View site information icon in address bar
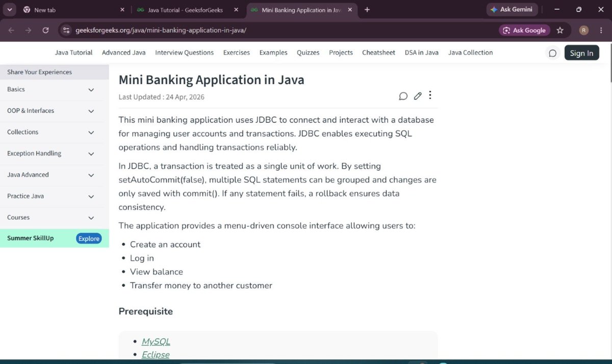This screenshot has height=364, width=612. (x=66, y=30)
